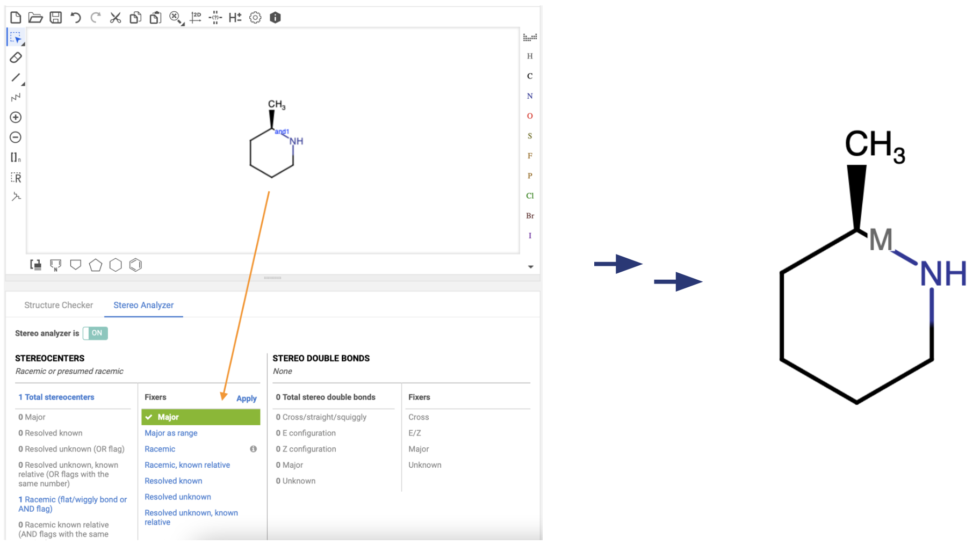Select the cyclopentane ring template

click(x=96, y=265)
